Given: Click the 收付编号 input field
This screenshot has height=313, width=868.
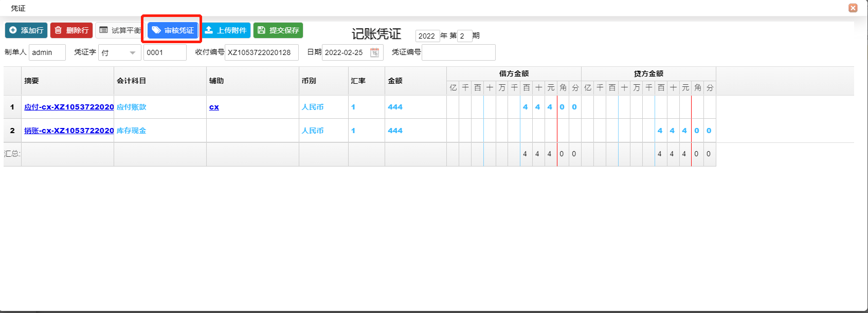Looking at the screenshot, I should click(x=261, y=52).
